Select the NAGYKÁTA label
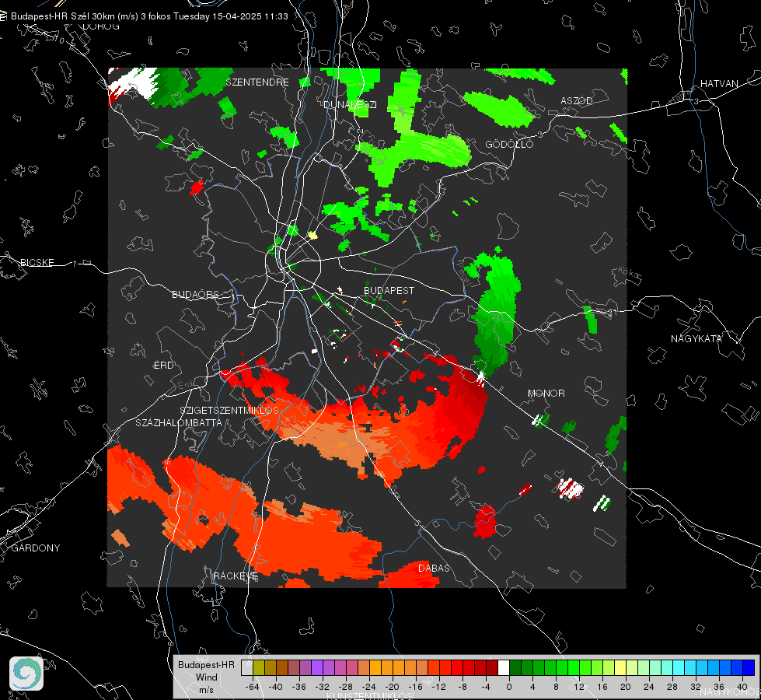 click(696, 338)
